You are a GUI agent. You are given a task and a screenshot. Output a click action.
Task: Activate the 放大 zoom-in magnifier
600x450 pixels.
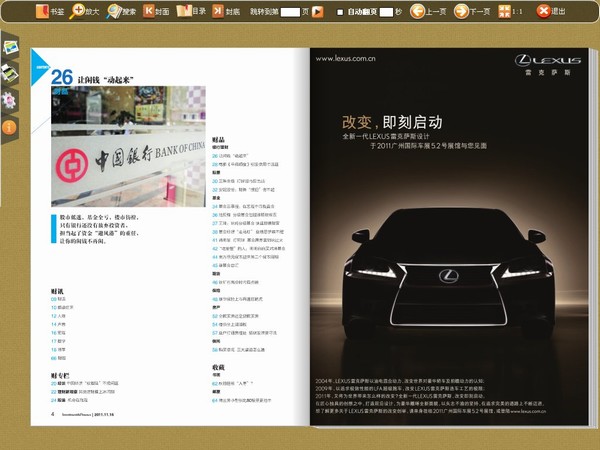tap(84, 11)
